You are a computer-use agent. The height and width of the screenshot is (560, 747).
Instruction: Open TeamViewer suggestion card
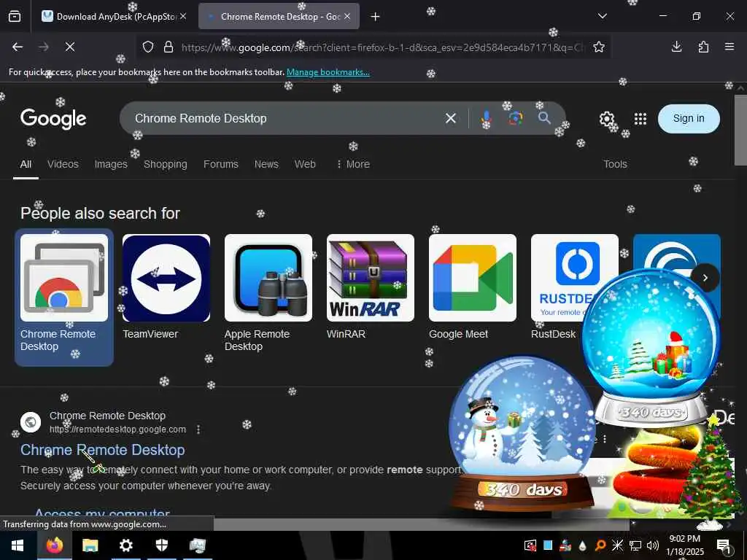click(166, 287)
